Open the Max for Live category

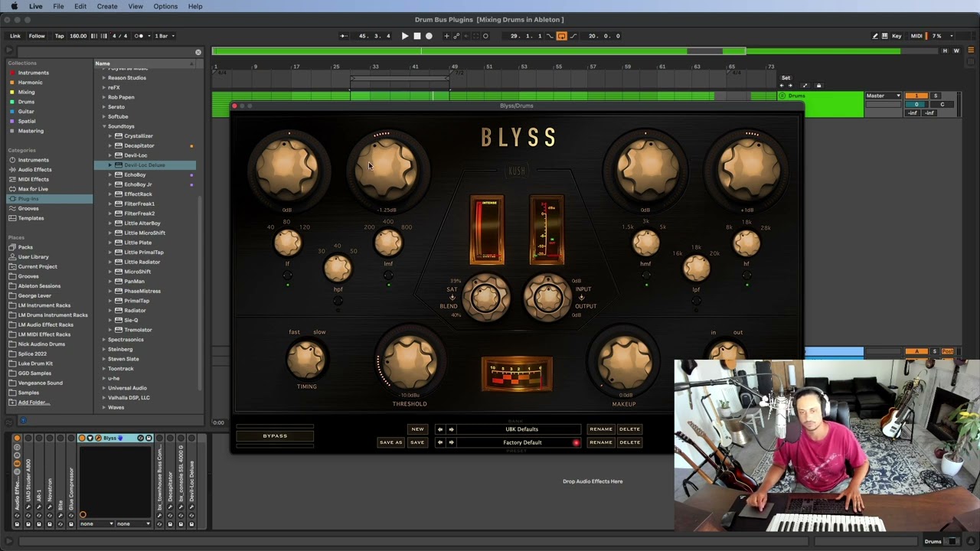[x=33, y=189]
